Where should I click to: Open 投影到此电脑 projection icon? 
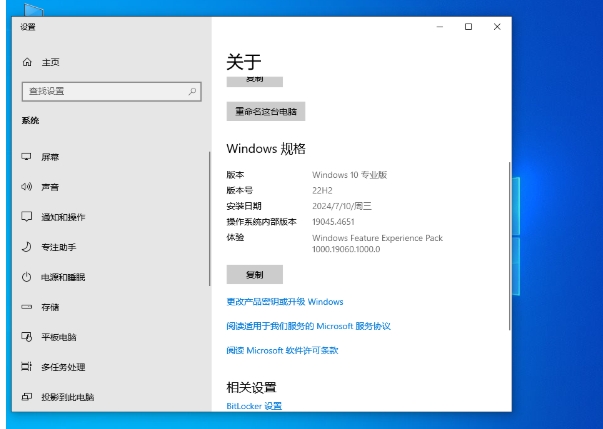point(27,397)
